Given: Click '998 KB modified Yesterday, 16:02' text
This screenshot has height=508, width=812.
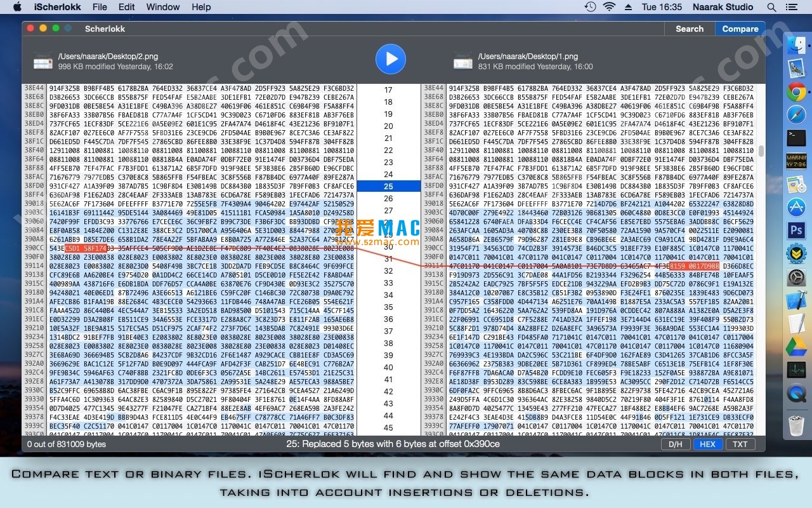Looking at the screenshot, I should coord(115,66).
